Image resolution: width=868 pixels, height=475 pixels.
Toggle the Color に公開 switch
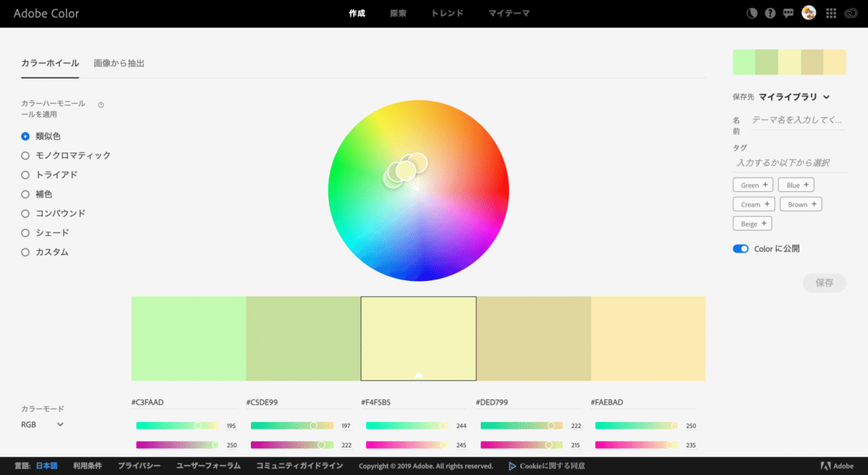[741, 248]
